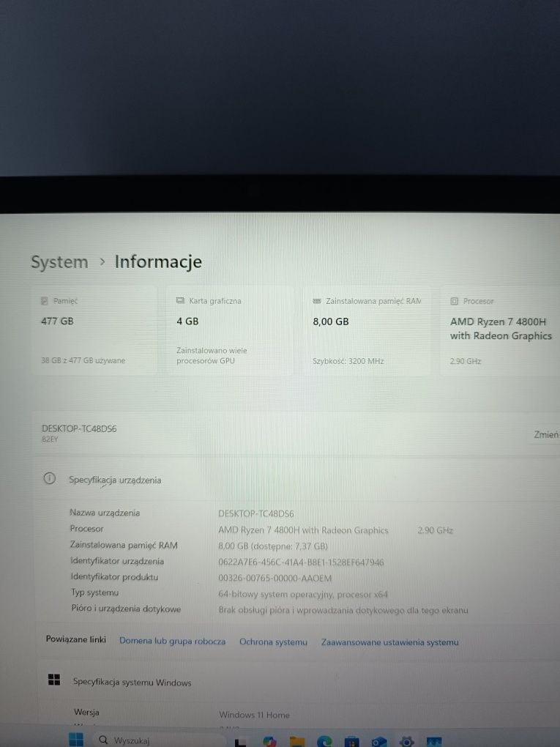Click the Specyfikacja urządzenia info icon
560x747 pixels.
point(49,478)
